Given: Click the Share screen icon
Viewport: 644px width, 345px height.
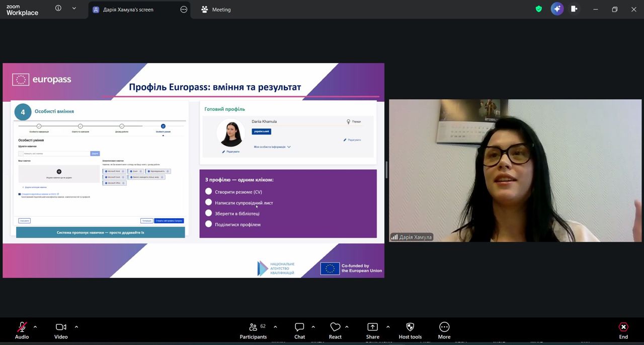Looking at the screenshot, I should point(372,327).
